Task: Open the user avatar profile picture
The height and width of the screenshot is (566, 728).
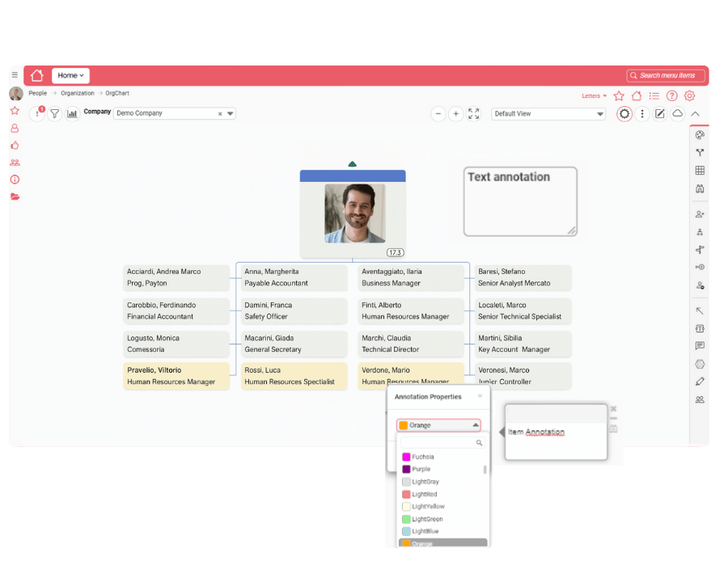Action: click(x=16, y=94)
